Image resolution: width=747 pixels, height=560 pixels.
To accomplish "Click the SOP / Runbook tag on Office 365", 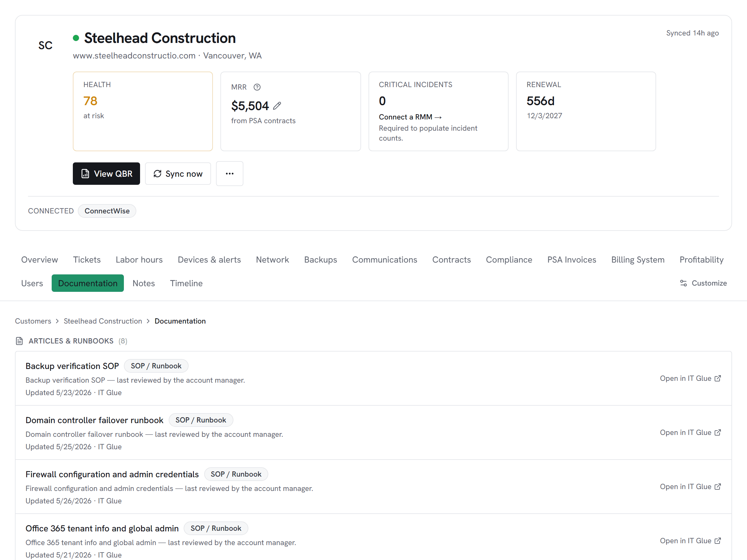I will pyautogui.click(x=216, y=528).
